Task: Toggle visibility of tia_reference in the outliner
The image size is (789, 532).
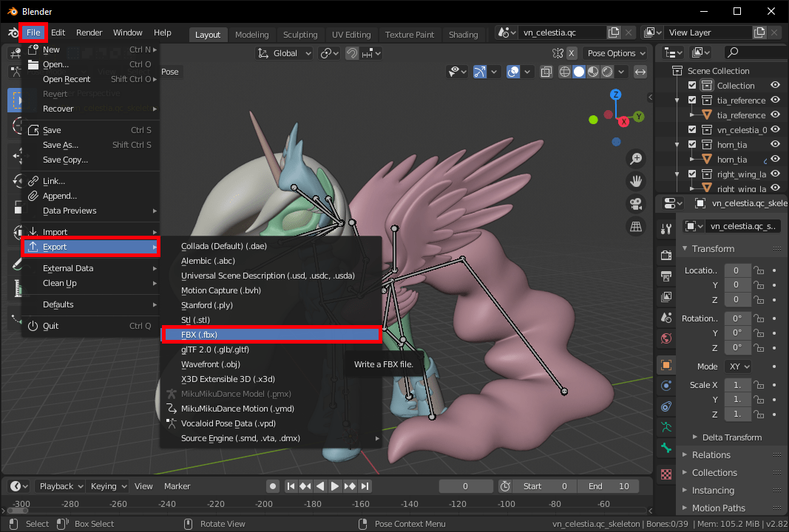Action: [x=775, y=100]
